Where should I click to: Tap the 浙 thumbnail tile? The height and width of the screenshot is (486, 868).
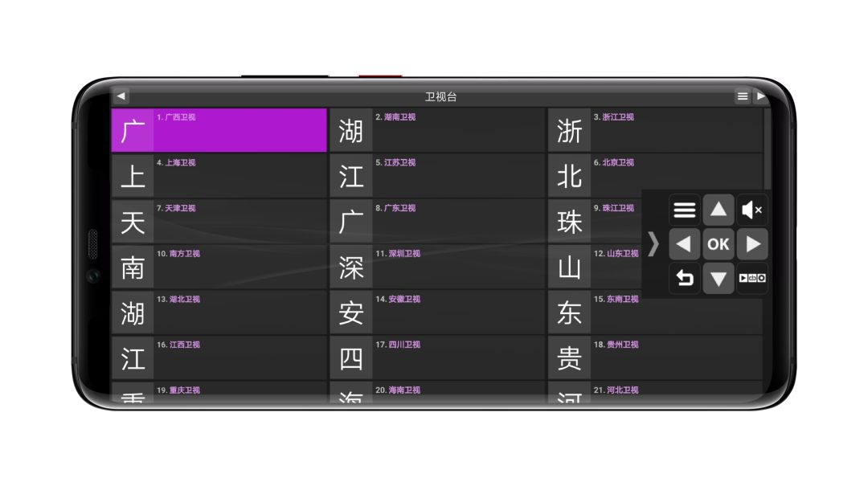569,130
